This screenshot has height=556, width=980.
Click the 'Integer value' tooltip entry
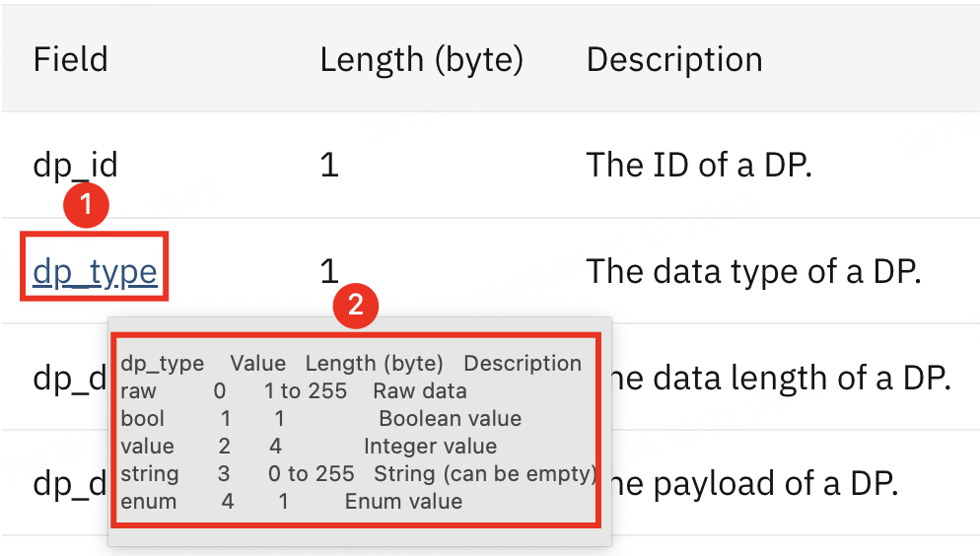point(430,446)
